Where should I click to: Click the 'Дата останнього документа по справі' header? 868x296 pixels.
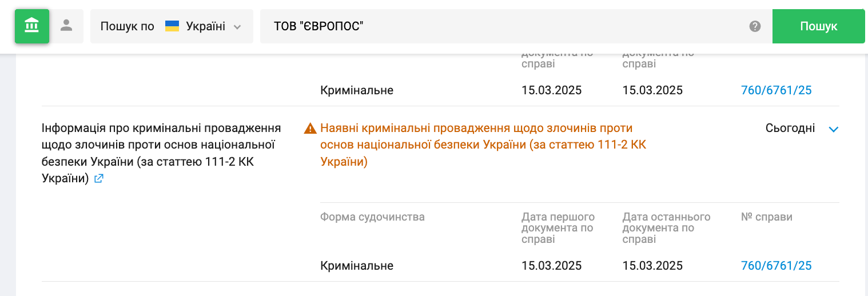pyautogui.click(x=666, y=228)
